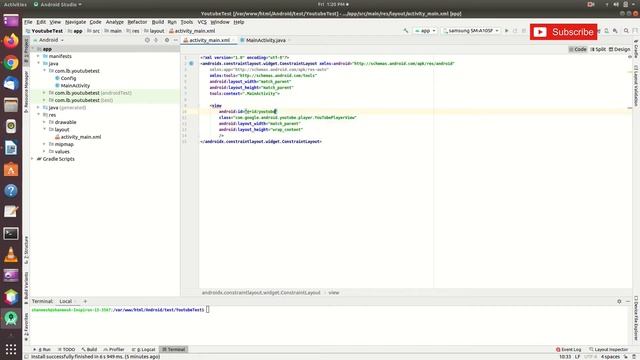Open the Profiler tool window button
This screenshot has height=360, width=640.
pos(114,349)
